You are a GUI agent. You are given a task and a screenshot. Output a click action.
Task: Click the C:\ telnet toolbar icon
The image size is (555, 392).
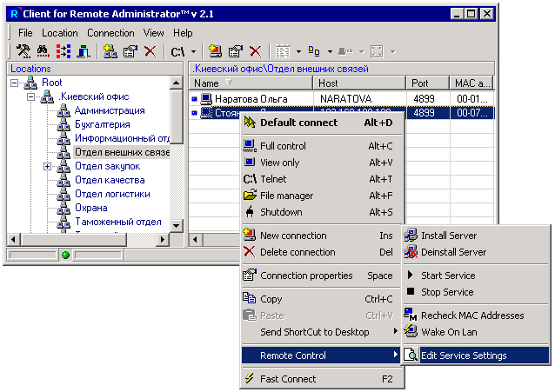pyautogui.click(x=178, y=52)
